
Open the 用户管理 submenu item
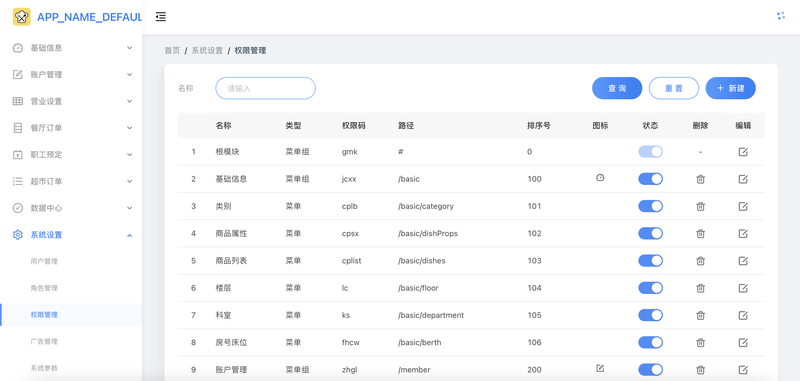[x=71, y=261]
